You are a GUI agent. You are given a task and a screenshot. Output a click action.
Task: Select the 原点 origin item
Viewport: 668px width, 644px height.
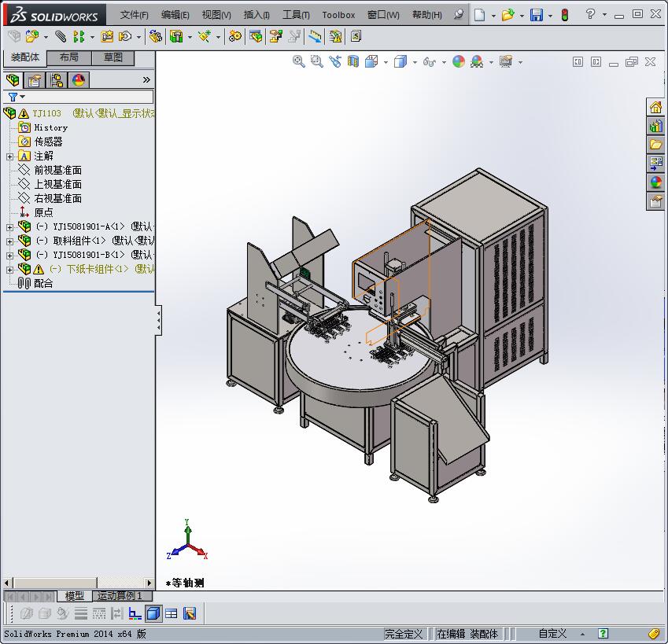43,212
